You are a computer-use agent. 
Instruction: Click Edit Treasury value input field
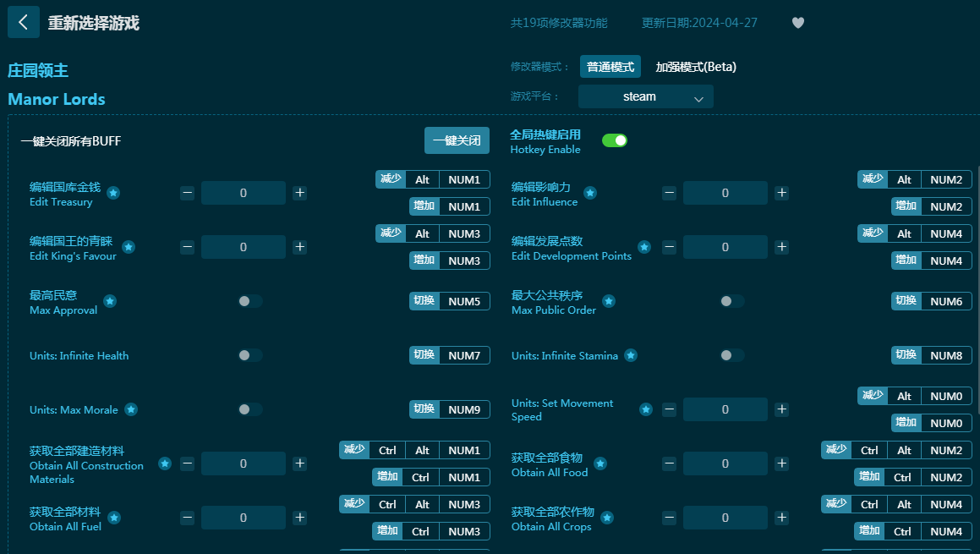[244, 193]
